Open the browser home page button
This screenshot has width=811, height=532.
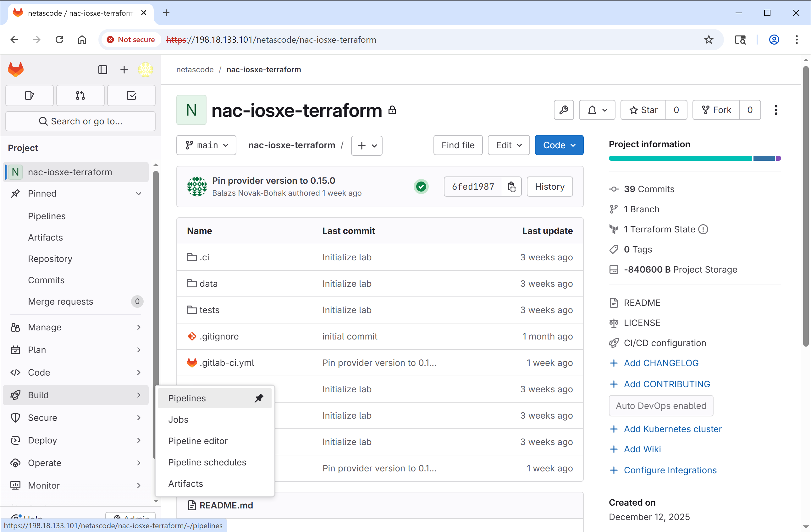[x=82, y=40]
